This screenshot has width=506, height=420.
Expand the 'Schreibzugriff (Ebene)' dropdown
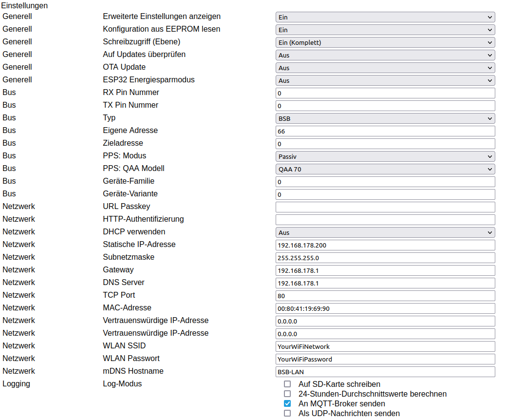click(385, 42)
